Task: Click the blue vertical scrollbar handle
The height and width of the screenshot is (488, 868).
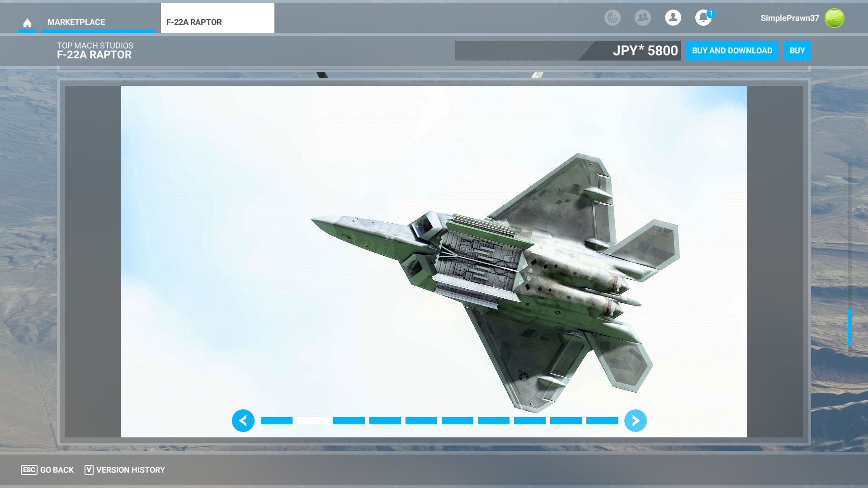Action: 849,327
